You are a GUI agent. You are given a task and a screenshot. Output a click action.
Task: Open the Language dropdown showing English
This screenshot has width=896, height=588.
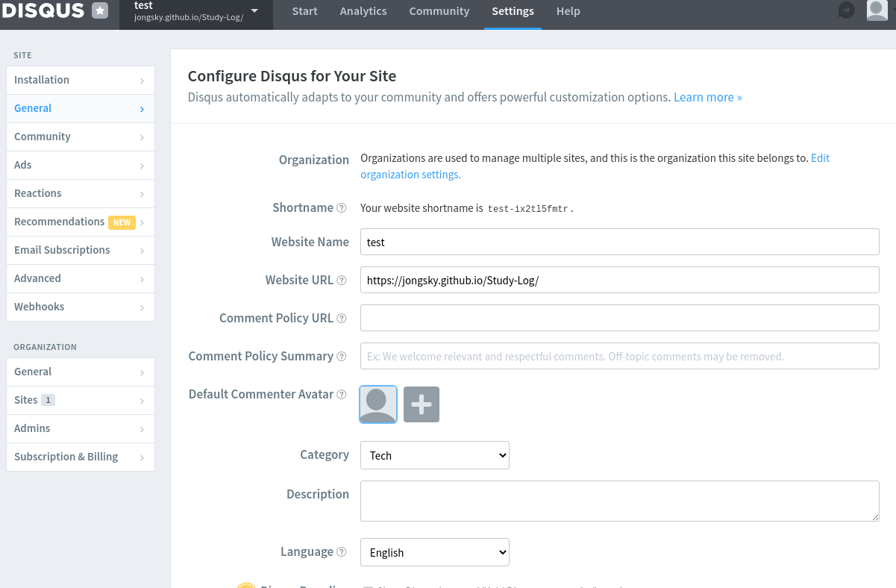(x=435, y=552)
